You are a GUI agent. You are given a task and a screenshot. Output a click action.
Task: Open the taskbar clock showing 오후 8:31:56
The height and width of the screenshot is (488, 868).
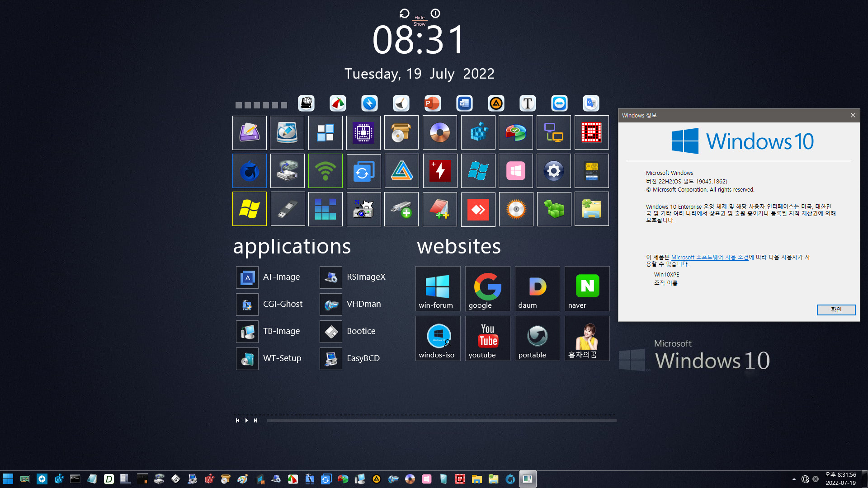point(840,479)
